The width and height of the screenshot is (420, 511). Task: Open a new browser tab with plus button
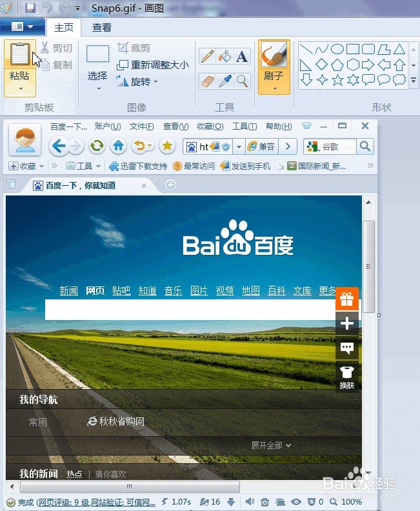(170, 185)
